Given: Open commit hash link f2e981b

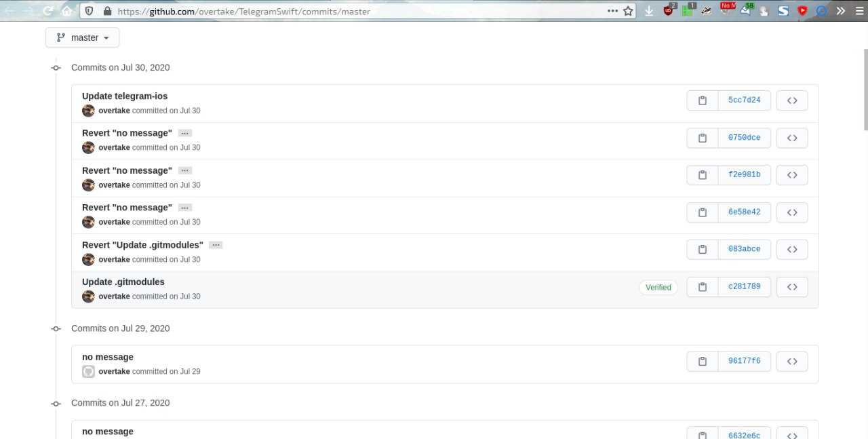Looking at the screenshot, I should 745,175.
